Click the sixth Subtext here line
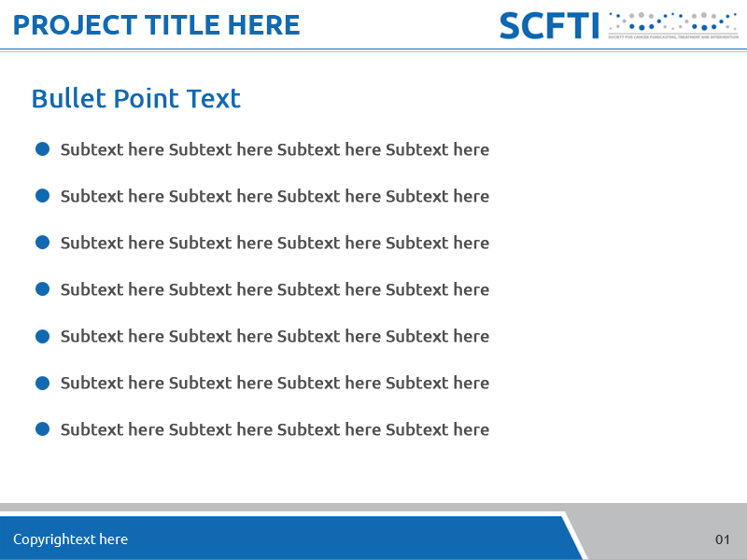The width and height of the screenshot is (747, 560). 275,383
